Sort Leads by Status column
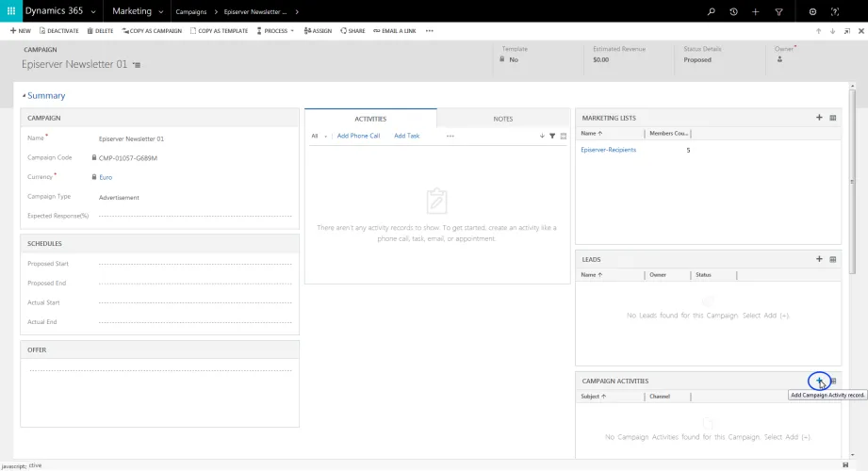 (x=703, y=275)
